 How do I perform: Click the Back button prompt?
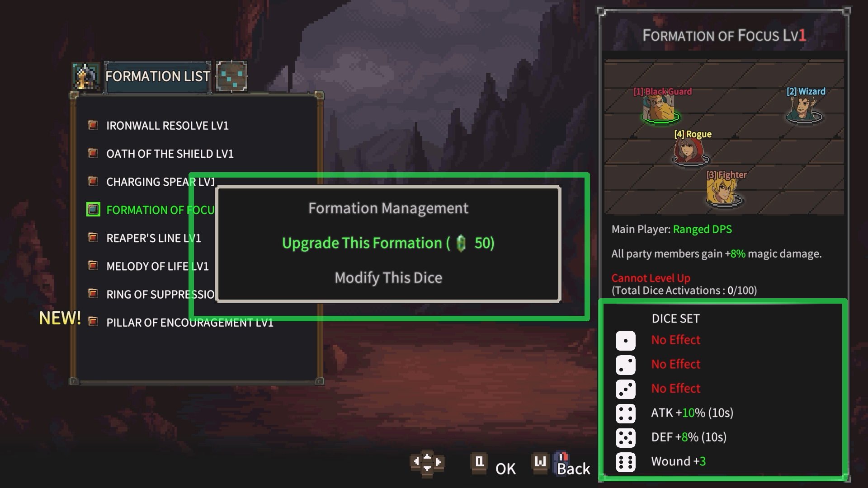pos(561,465)
